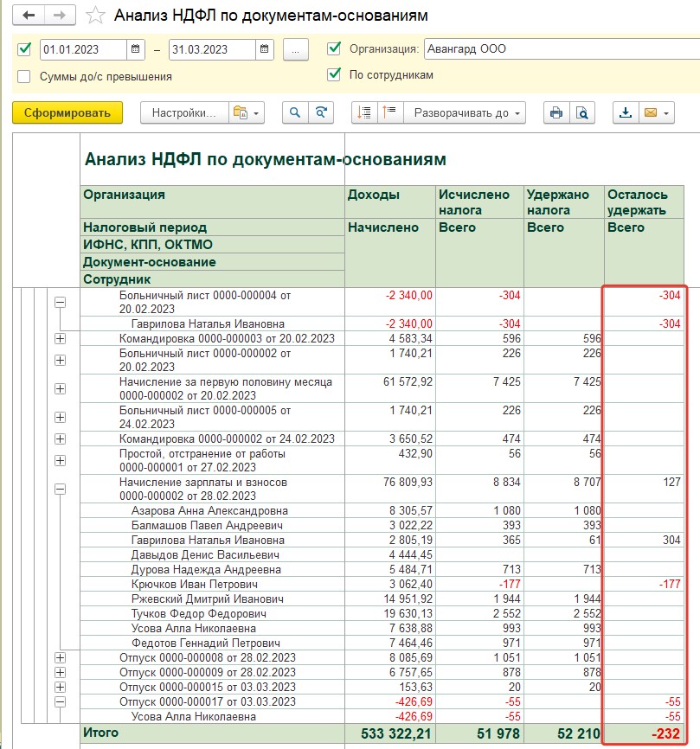Click the end date field 31.03.2023
Screen dimensions: 700x749
(212, 49)
